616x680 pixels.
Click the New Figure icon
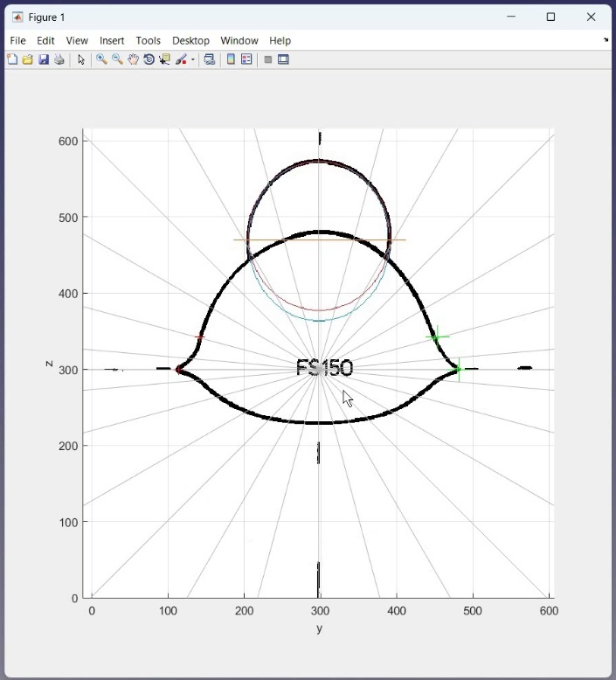click(x=12, y=59)
